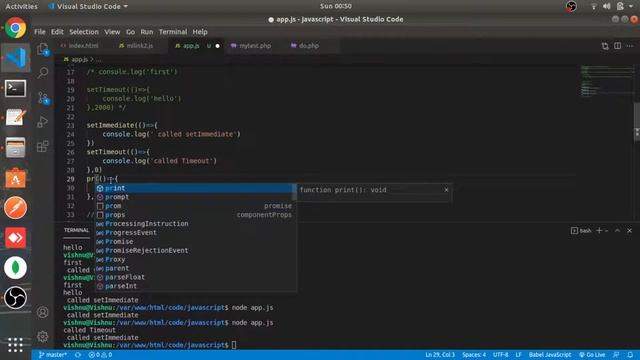640x360 pixels.
Task: Pick parseFloat from autocomplete list
Action: click(194, 277)
